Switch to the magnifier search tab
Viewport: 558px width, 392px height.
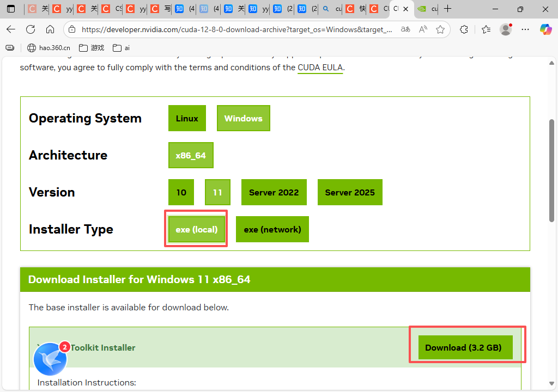pyautogui.click(x=331, y=9)
